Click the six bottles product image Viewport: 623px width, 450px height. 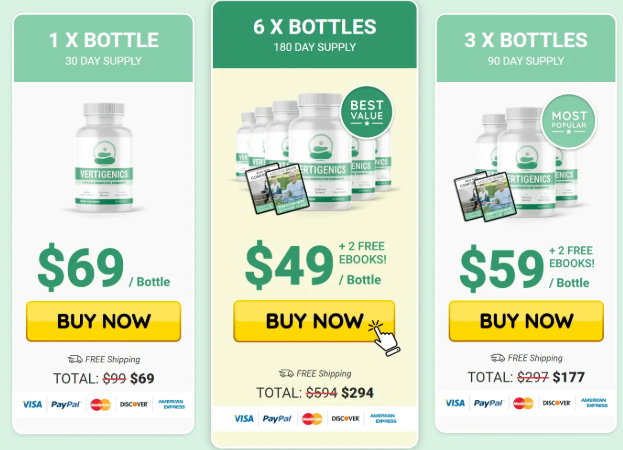pos(313,153)
